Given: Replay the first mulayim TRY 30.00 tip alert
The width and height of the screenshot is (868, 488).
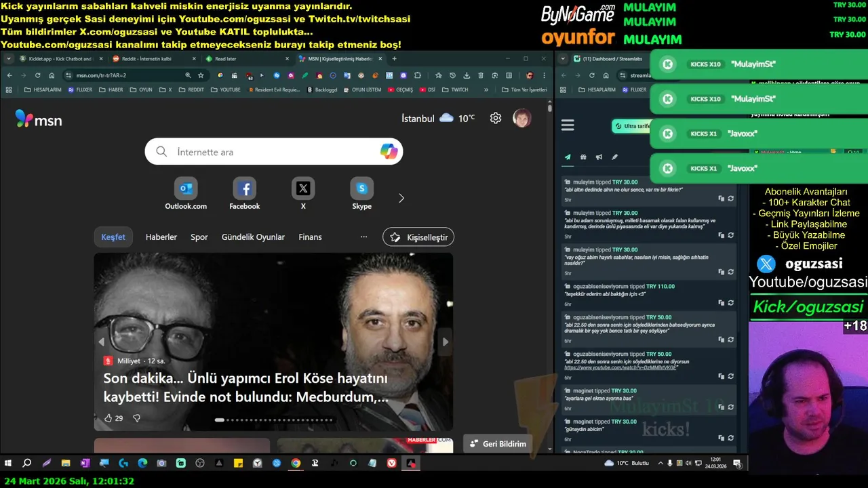Looking at the screenshot, I should click(x=730, y=199).
